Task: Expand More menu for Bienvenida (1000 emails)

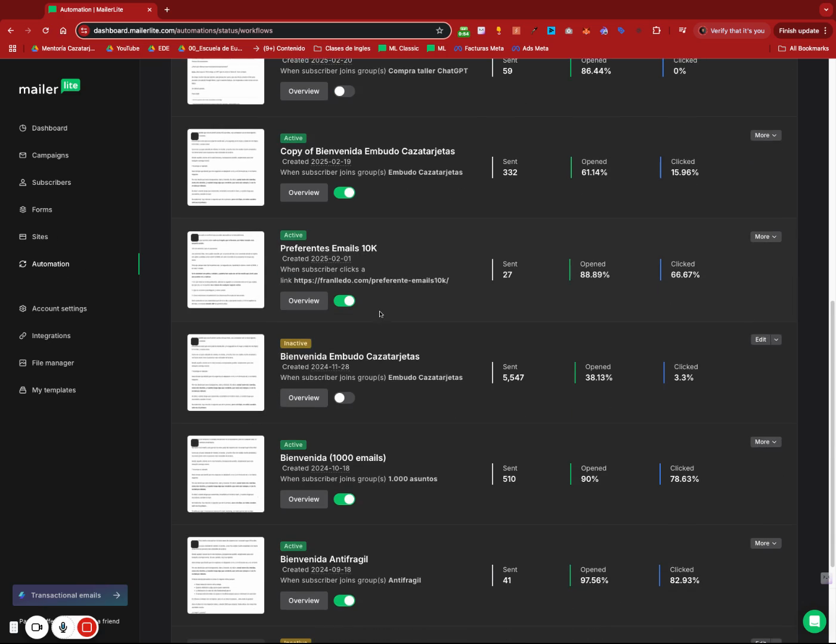Action: pos(766,442)
